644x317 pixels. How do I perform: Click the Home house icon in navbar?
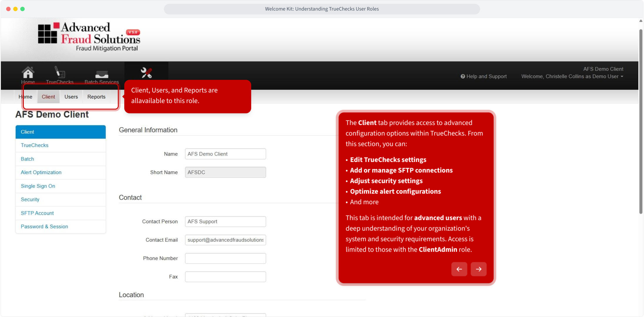[x=28, y=72]
